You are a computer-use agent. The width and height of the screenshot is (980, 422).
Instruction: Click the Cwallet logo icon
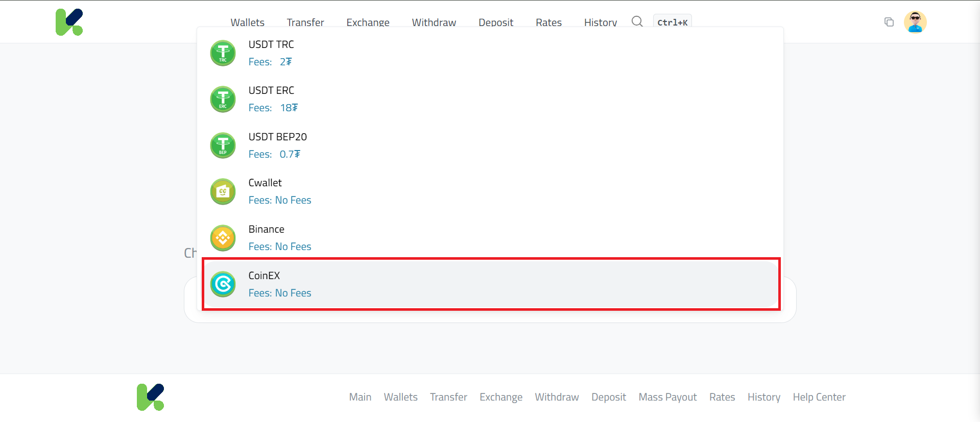(x=223, y=191)
